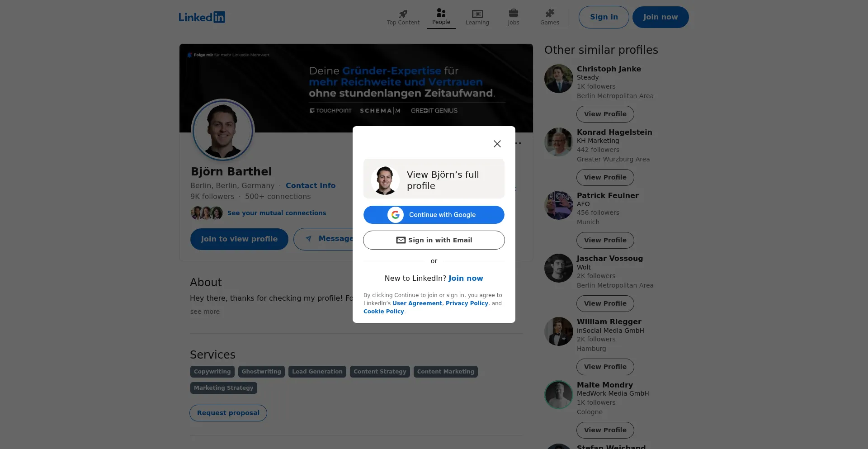Sign in with Email
This screenshot has height=449, width=868.
click(x=434, y=240)
